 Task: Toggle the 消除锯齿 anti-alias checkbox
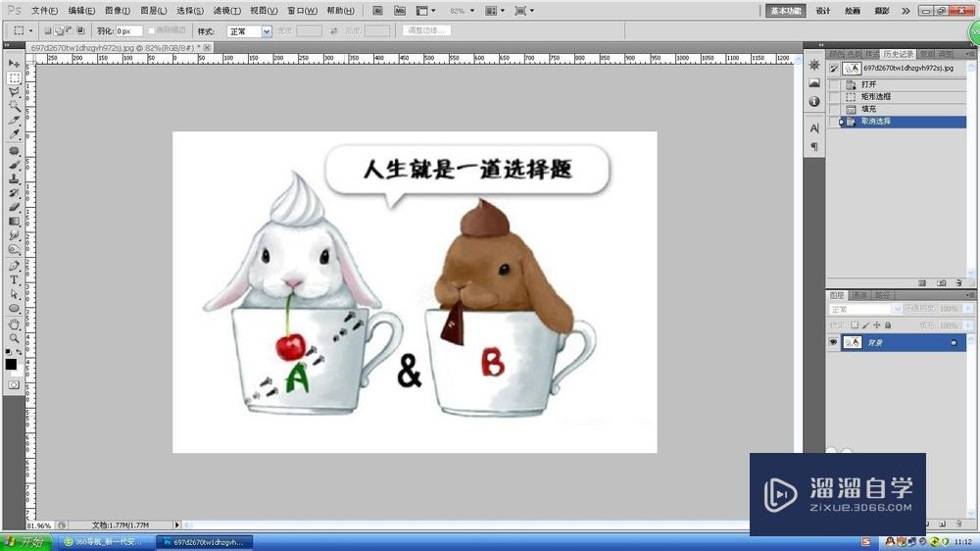click(151, 30)
